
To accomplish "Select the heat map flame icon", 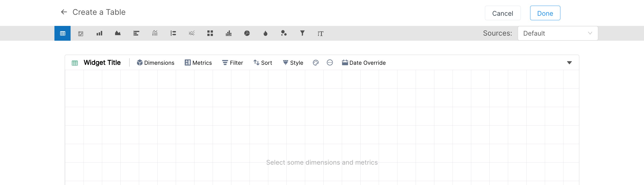I will 265,33.
